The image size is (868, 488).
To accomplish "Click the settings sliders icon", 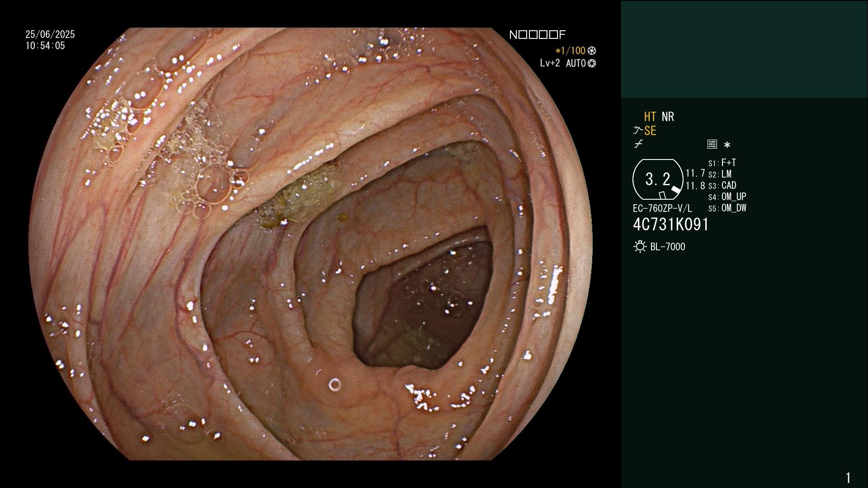I will tap(712, 144).
